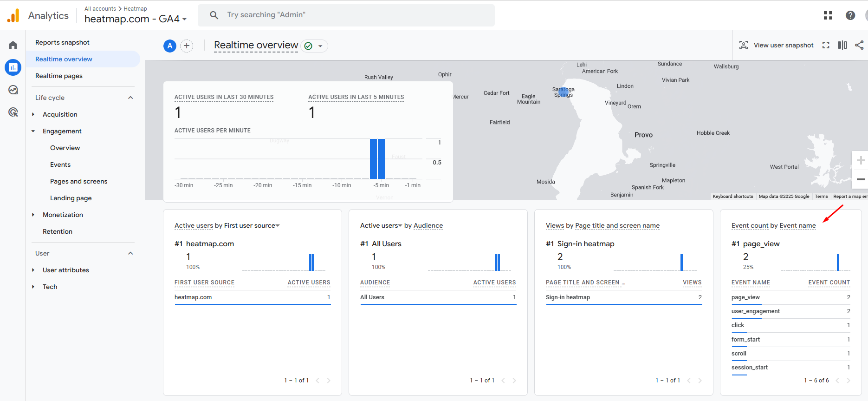The height and width of the screenshot is (401, 868).
Task: Go to next page in First user source card
Action: click(x=329, y=381)
